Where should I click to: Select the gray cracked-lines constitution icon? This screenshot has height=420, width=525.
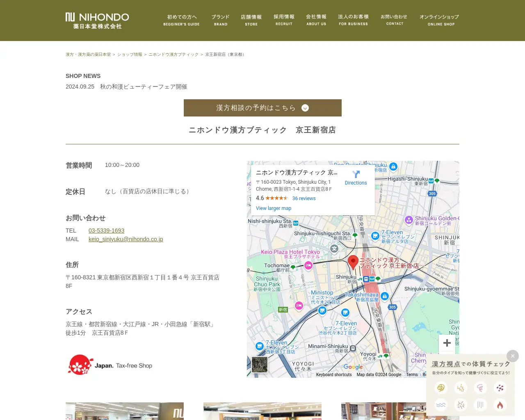click(x=461, y=405)
